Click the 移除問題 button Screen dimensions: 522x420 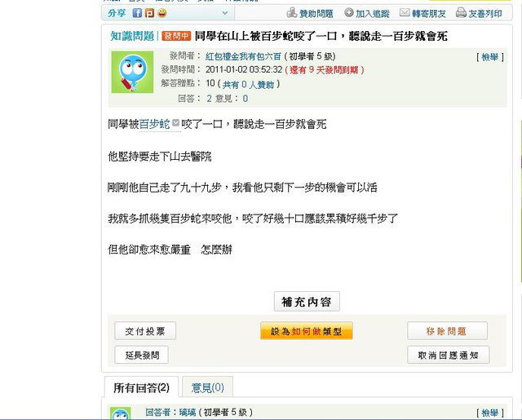click(448, 331)
